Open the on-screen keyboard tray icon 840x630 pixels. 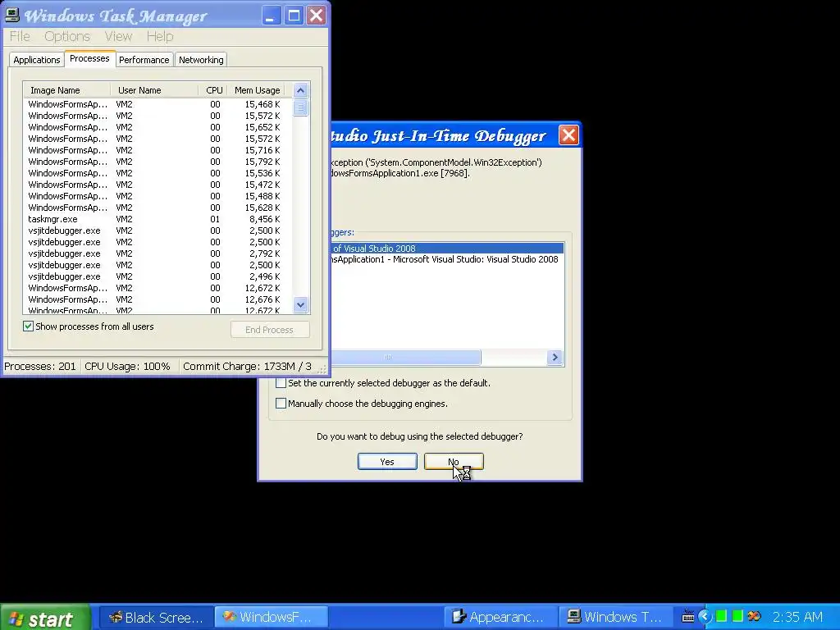click(688, 617)
